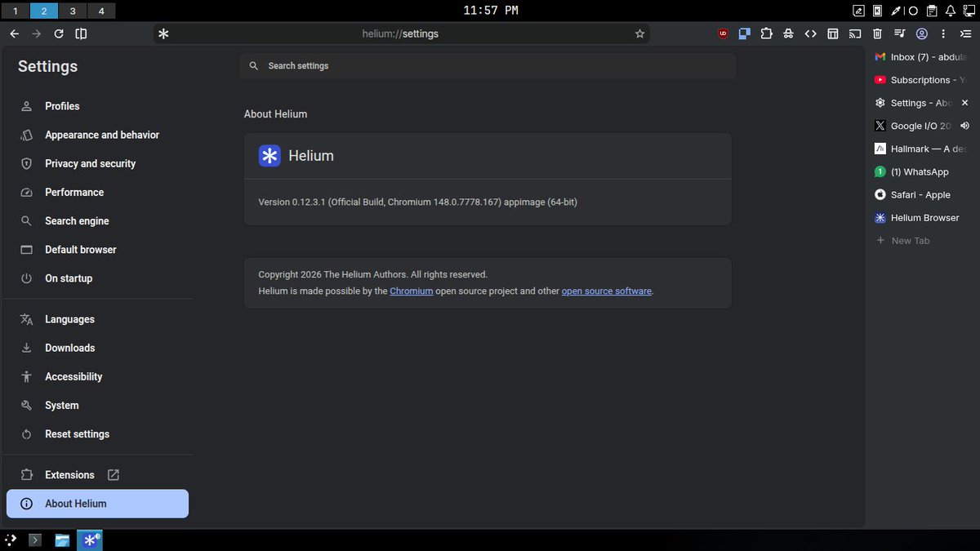This screenshot has width=980, height=551.
Task: Click the Helium icon in the taskbar
Action: click(90, 540)
